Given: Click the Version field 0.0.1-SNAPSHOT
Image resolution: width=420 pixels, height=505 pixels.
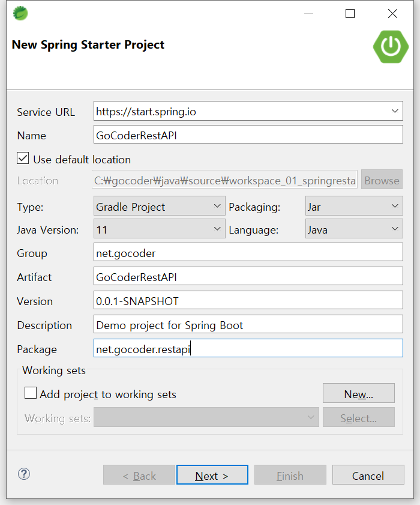Looking at the screenshot, I should tap(248, 300).
